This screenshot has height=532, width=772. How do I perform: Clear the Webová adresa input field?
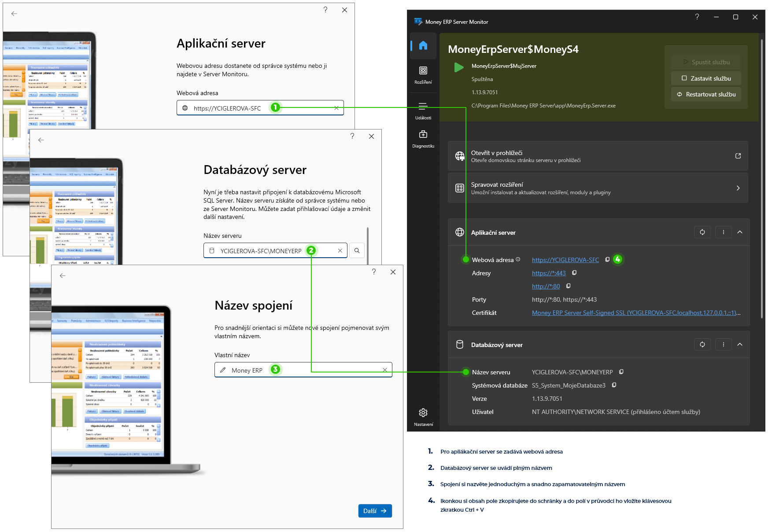336,108
